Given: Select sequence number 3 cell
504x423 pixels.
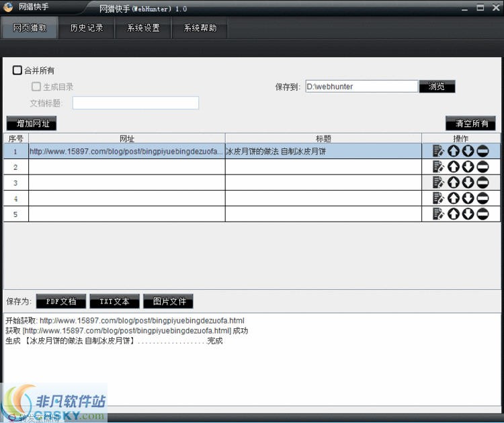Looking at the screenshot, I should pyautogui.click(x=16, y=183).
